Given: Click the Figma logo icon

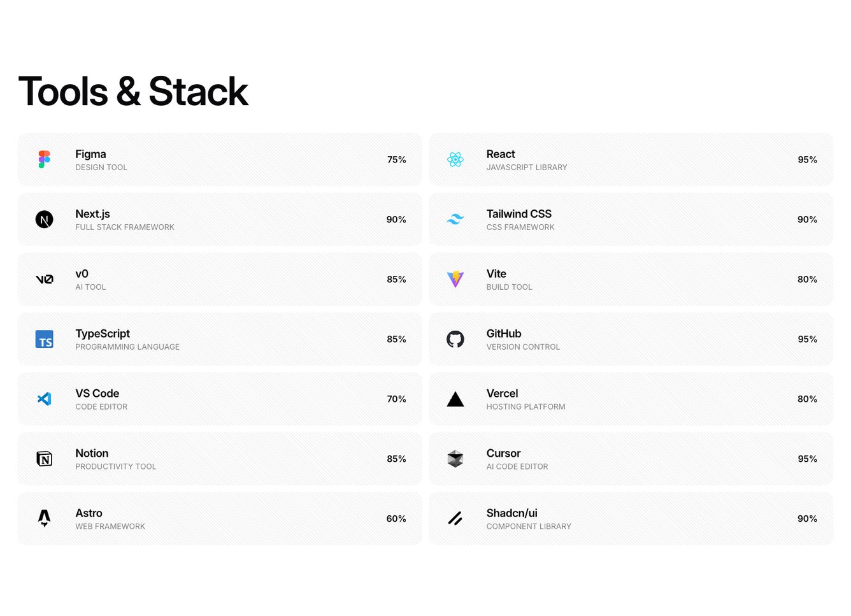Looking at the screenshot, I should pos(44,159).
